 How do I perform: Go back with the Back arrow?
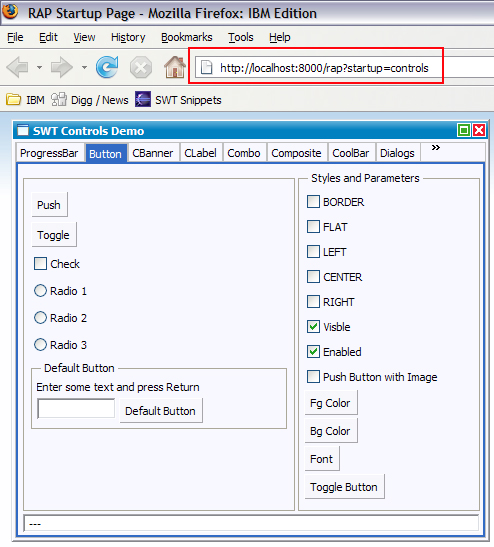pyautogui.click(x=17, y=67)
